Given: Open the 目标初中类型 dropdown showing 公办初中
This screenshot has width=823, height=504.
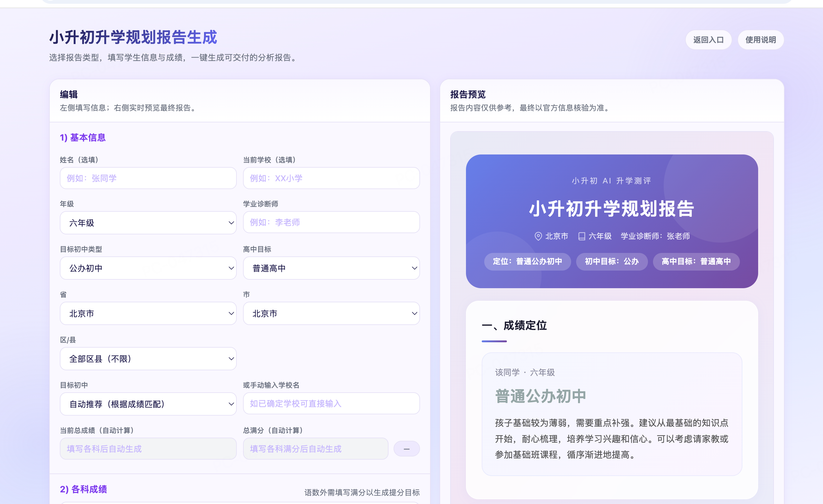Looking at the screenshot, I should (x=148, y=268).
